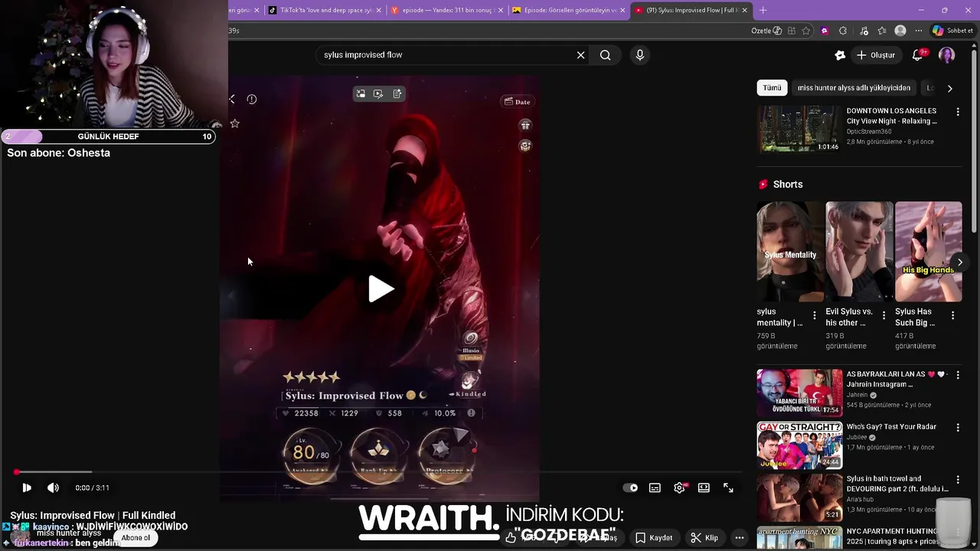
Task: Open options for Who's Gay? Test Your Radar
Action: (x=957, y=428)
